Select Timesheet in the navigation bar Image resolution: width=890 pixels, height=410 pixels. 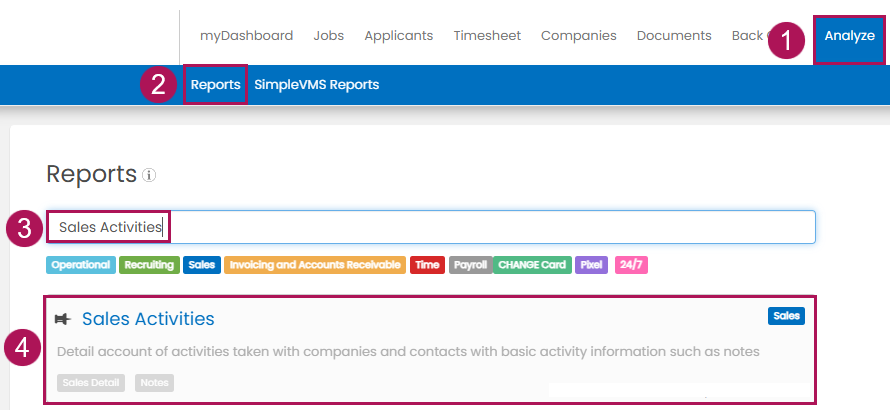[x=487, y=36]
